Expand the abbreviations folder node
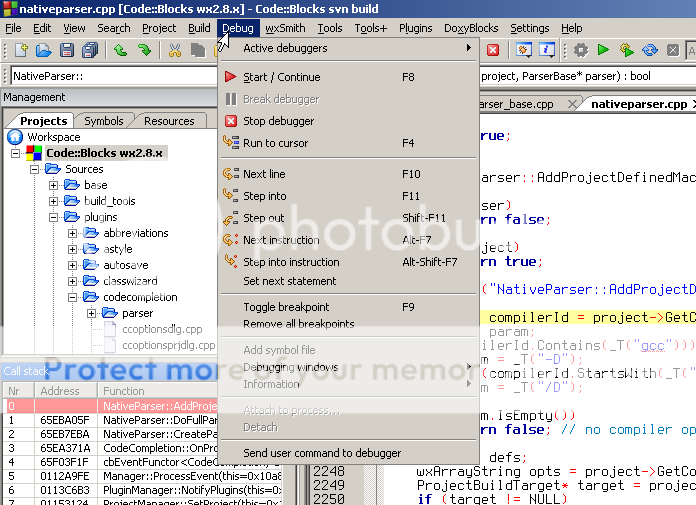 [x=72, y=233]
